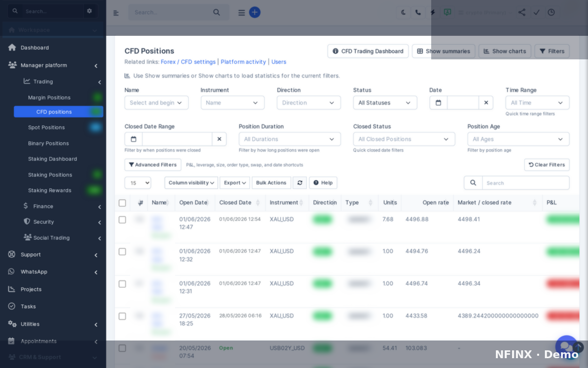Click the table search magnifier icon
This screenshot has width=588, height=368.
tap(473, 183)
